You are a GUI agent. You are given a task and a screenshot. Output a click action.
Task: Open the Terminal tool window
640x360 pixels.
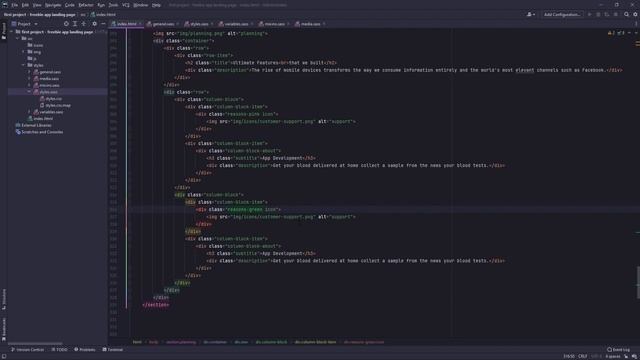pyautogui.click(x=113, y=350)
